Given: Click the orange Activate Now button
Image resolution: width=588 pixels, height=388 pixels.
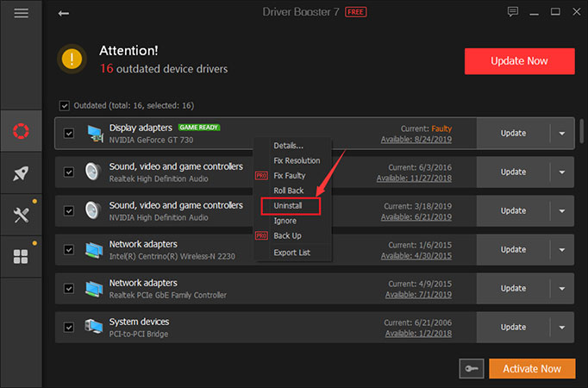Looking at the screenshot, I should point(532,368).
